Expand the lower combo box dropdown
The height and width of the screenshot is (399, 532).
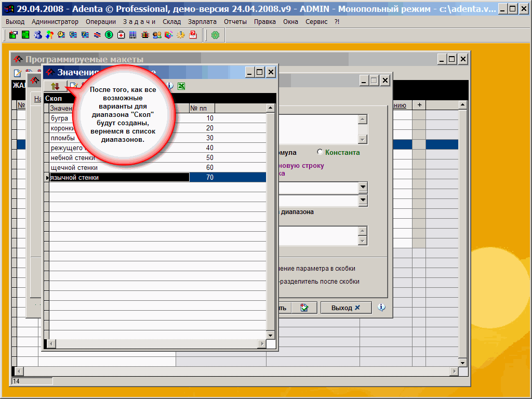tap(363, 200)
